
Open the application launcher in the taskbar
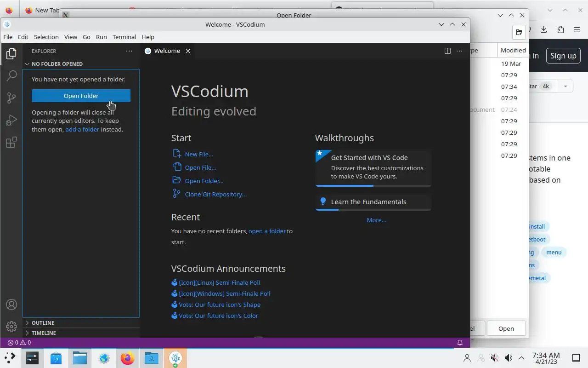10,358
